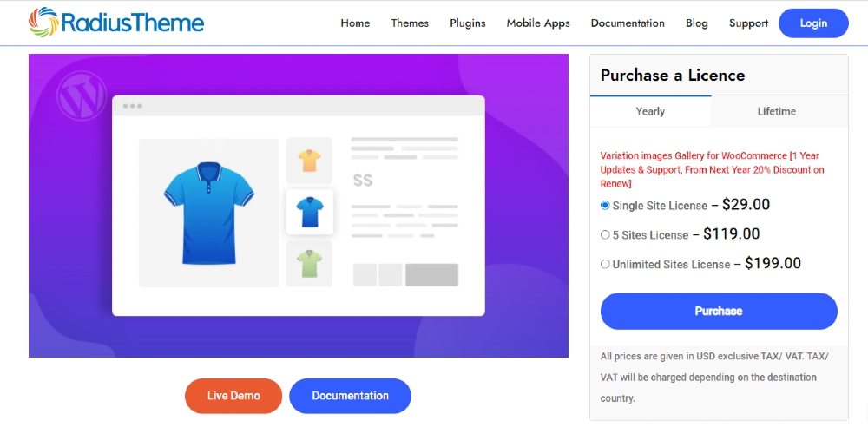Click the red Variation images Gallery description text
Image resolution: width=868 pixels, height=434 pixels.
[712, 169]
